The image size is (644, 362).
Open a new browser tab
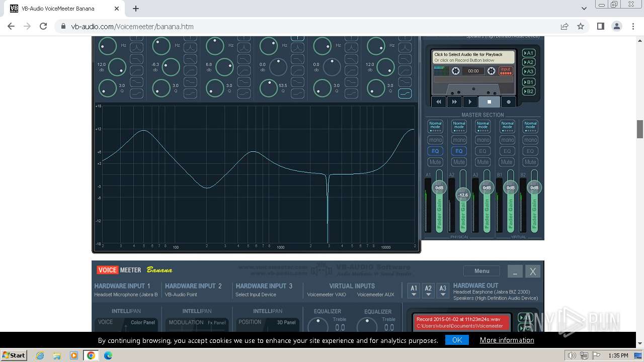coord(136,9)
